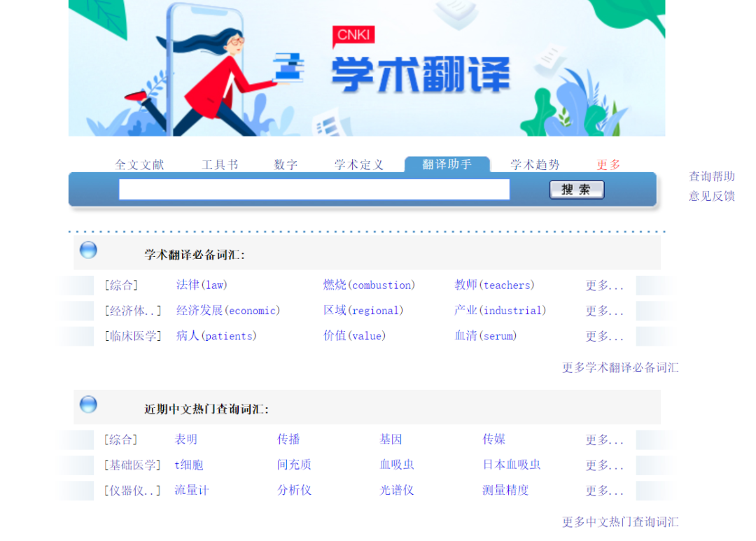Viewport: 756px width, 541px height.
Task: Select the 学术定义 tab
Action: point(358,165)
